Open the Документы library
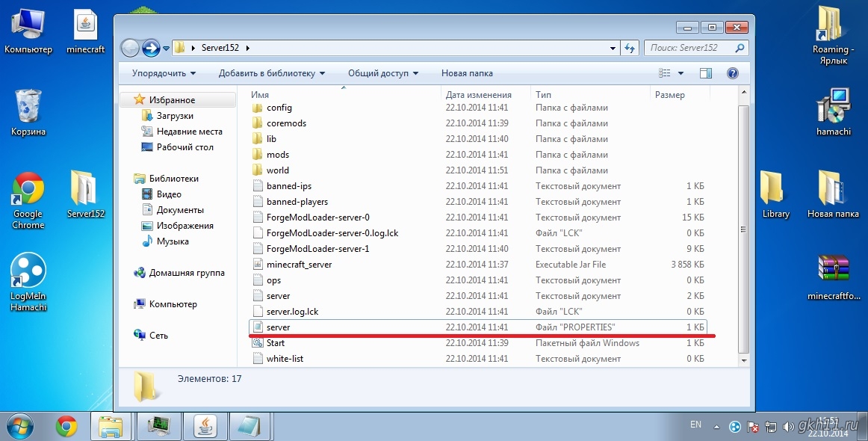Image resolution: width=868 pixels, height=441 pixels. click(x=179, y=210)
